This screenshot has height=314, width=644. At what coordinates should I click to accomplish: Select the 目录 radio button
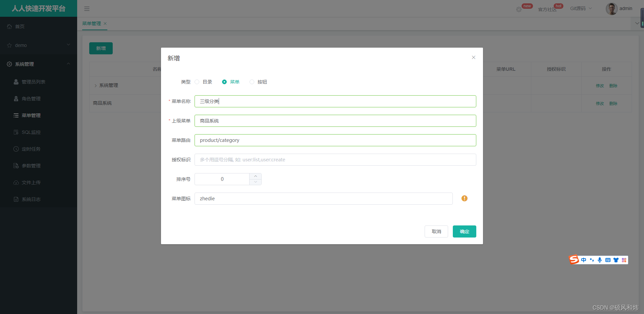coord(197,82)
